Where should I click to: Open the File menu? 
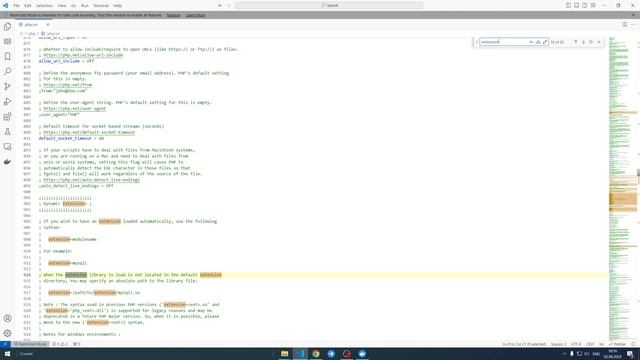16,6
